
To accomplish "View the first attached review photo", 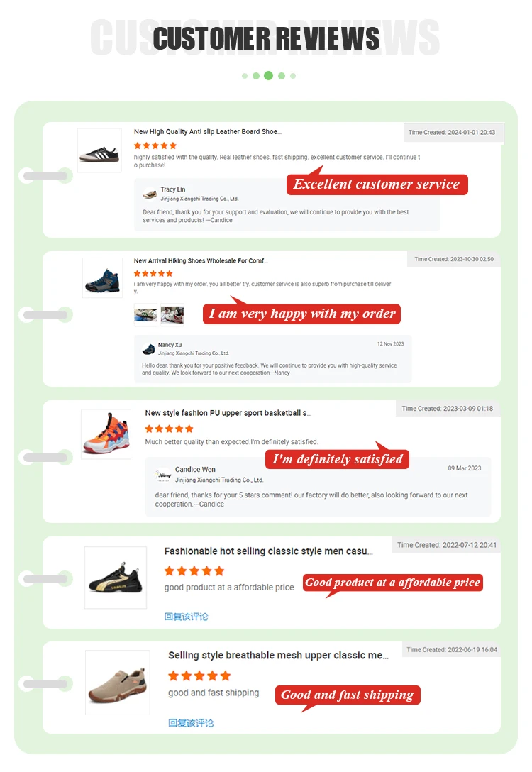I will click(x=145, y=314).
